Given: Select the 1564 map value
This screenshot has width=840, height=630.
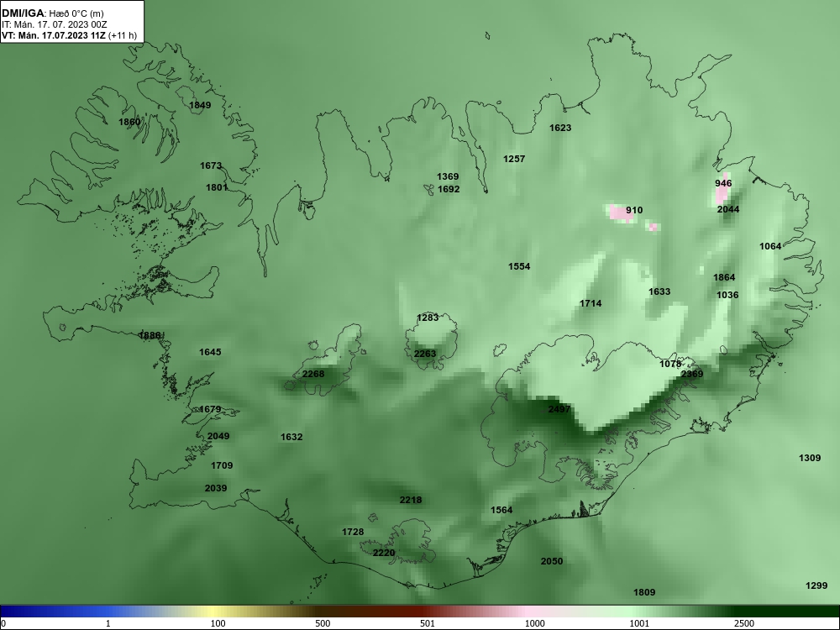Looking at the screenshot, I should 501,511.
